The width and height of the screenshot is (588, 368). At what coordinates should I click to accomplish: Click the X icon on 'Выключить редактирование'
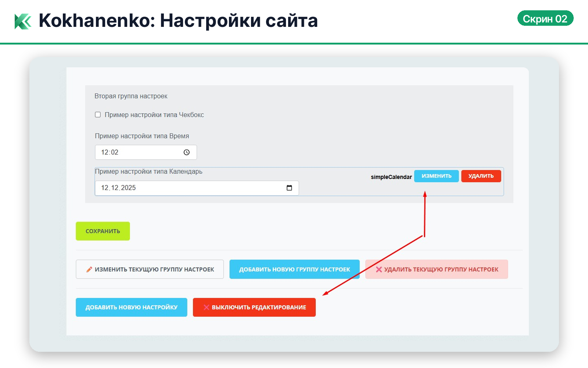coord(207,307)
